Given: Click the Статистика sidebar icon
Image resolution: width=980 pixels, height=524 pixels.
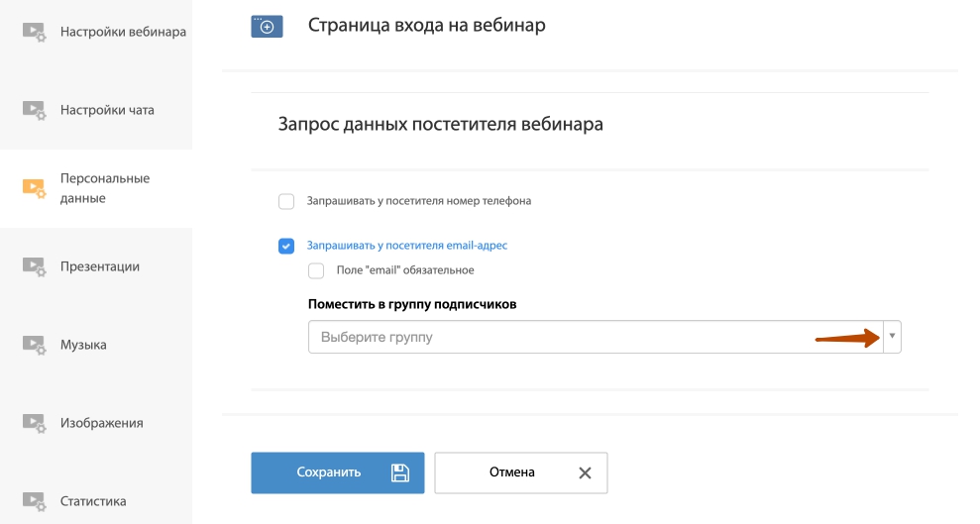Looking at the screenshot, I should 35,501.
